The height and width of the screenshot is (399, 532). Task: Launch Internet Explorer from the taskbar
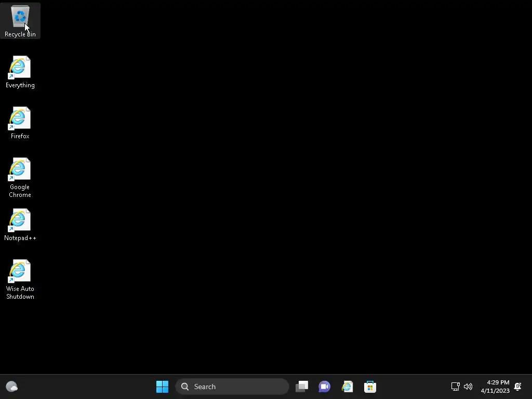pos(347,387)
